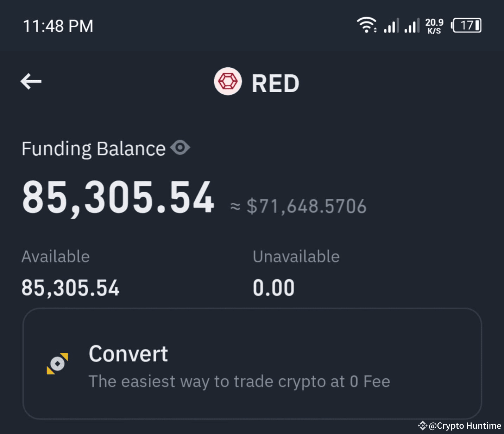Tap the RED token logo icon
Viewport: 504px width, 434px height.
pos(228,81)
